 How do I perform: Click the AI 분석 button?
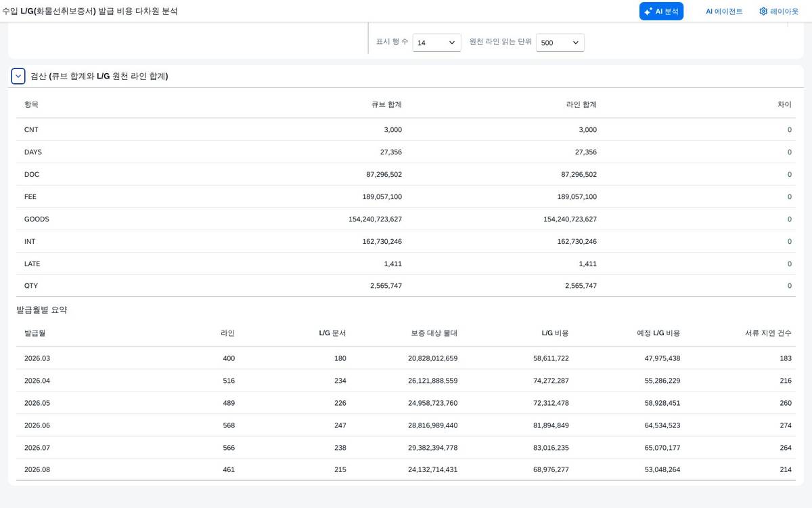pos(661,12)
